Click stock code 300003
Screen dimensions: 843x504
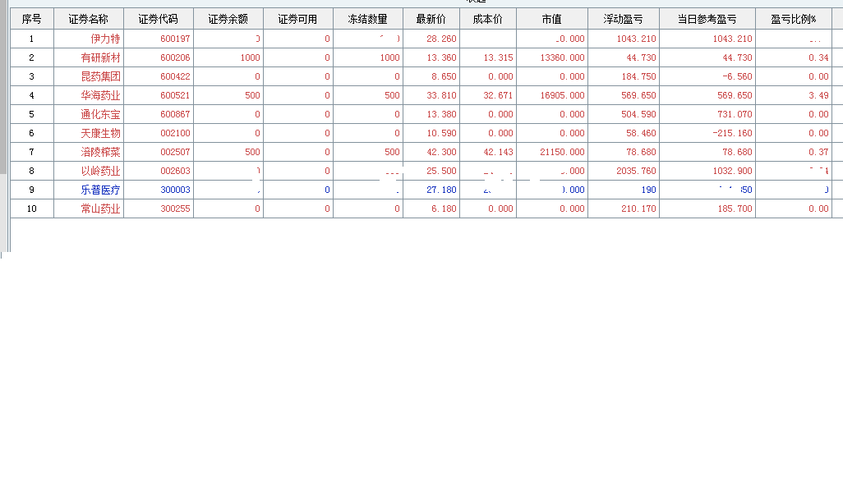(x=175, y=190)
